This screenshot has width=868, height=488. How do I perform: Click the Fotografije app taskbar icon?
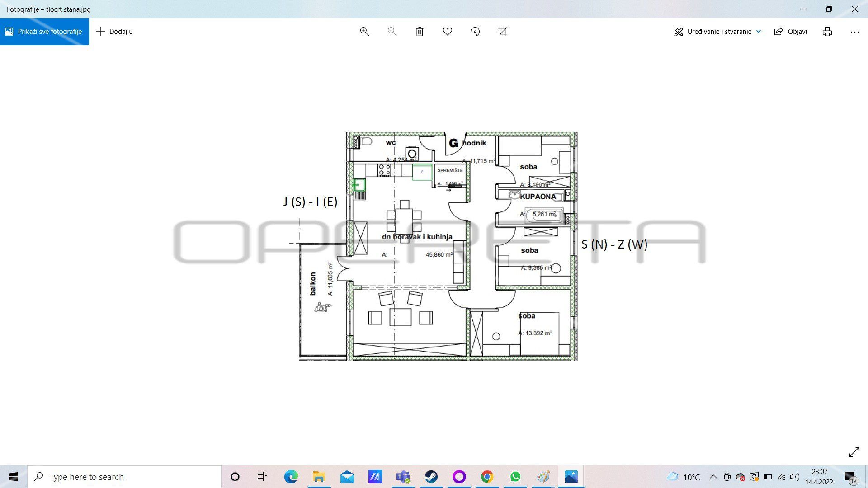click(x=570, y=476)
